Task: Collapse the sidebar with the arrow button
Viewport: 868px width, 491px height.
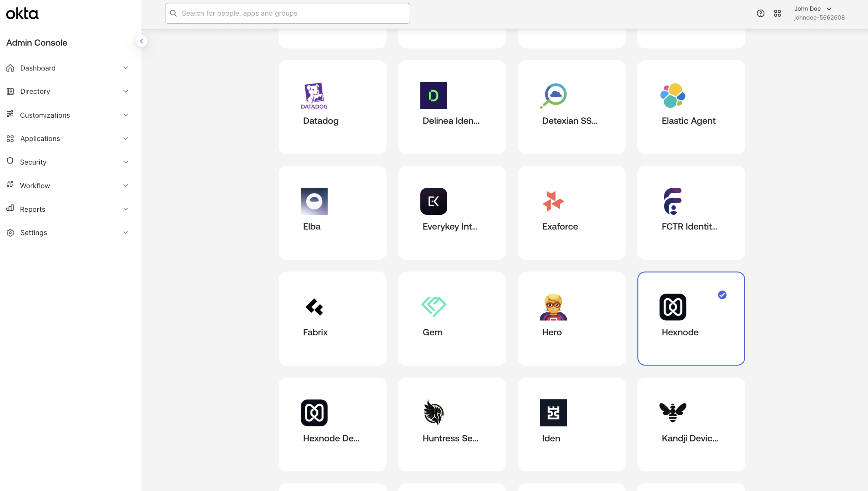Action: pyautogui.click(x=141, y=41)
